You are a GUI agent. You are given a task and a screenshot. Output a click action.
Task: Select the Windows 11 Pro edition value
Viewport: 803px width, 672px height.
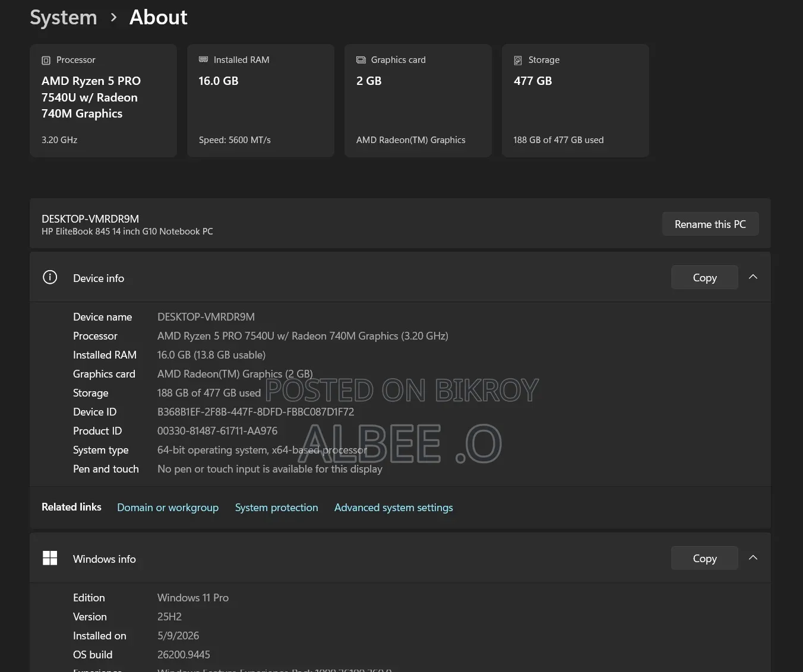coord(193,598)
